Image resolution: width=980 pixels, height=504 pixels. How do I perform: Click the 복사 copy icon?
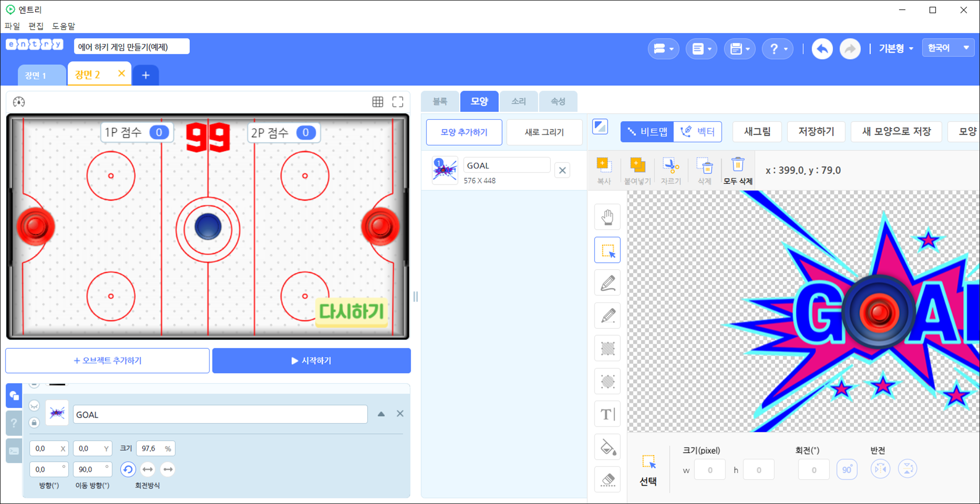pyautogui.click(x=604, y=171)
